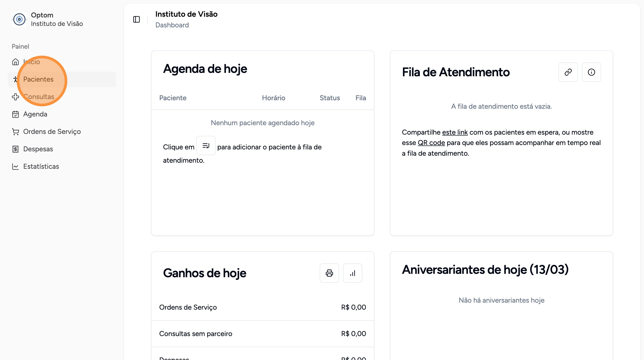This screenshot has height=360, width=644.
Task: Click the shopping cart icon
Action: 15,132
